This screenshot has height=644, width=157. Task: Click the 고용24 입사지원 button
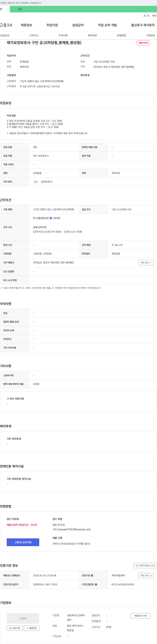click(23, 542)
